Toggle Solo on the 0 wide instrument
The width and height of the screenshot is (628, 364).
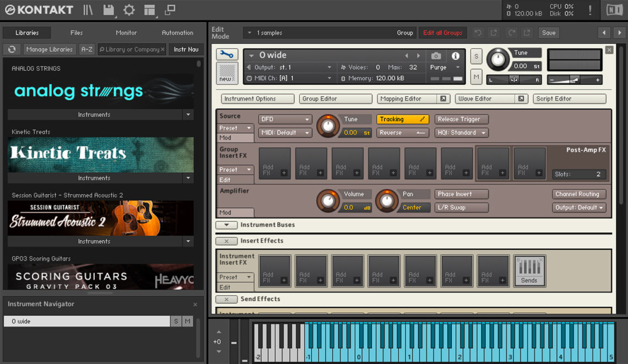476,56
